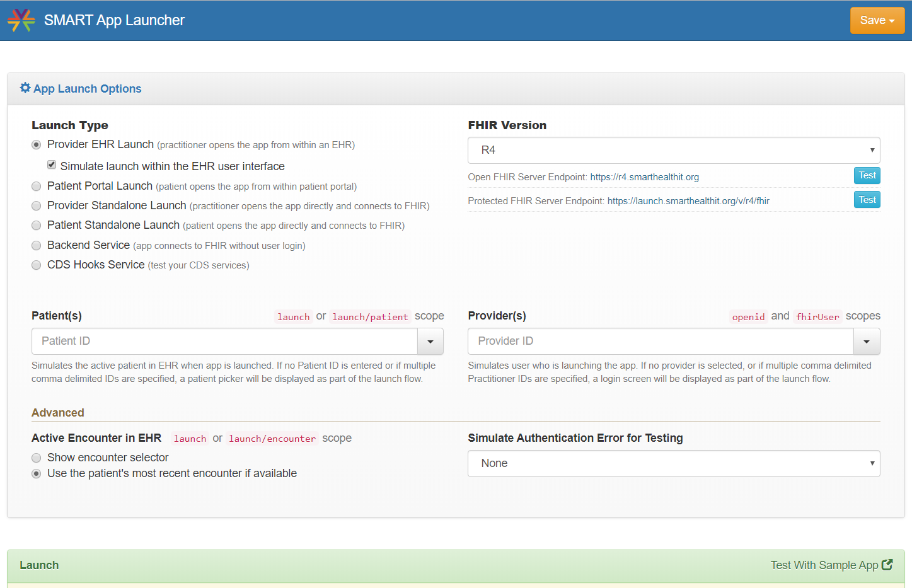Click Test button for Protected FHIR Server Endpoint
Screen dimensions: 912x588
point(867,200)
